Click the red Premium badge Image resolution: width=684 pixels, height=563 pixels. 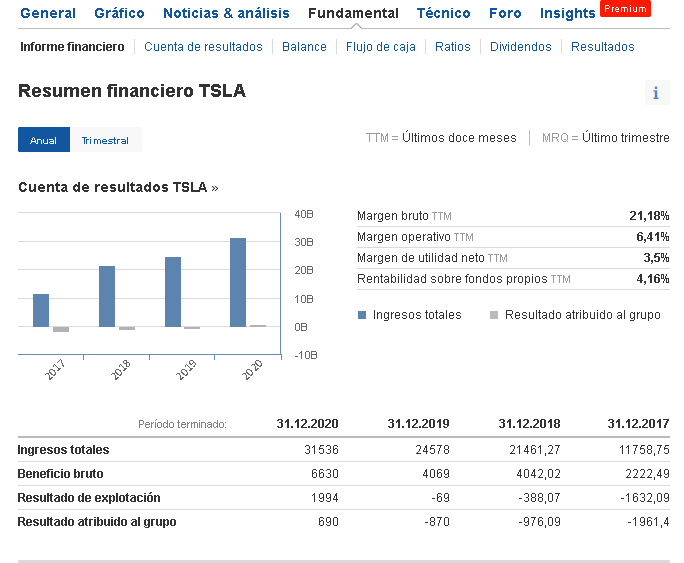(625, 9)
